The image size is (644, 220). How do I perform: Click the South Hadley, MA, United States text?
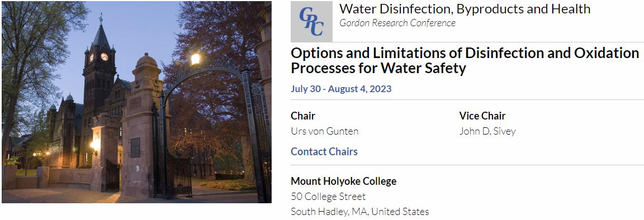pos(360,212)
